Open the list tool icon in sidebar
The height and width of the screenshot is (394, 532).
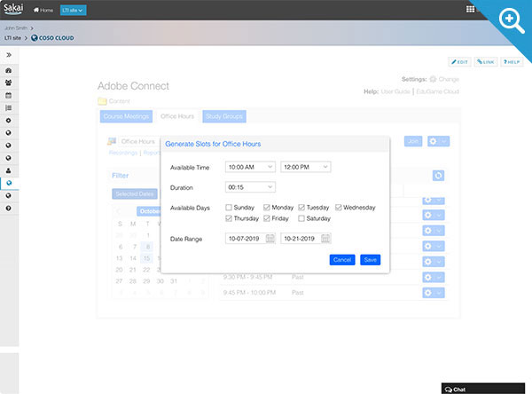tap(9, 108)
